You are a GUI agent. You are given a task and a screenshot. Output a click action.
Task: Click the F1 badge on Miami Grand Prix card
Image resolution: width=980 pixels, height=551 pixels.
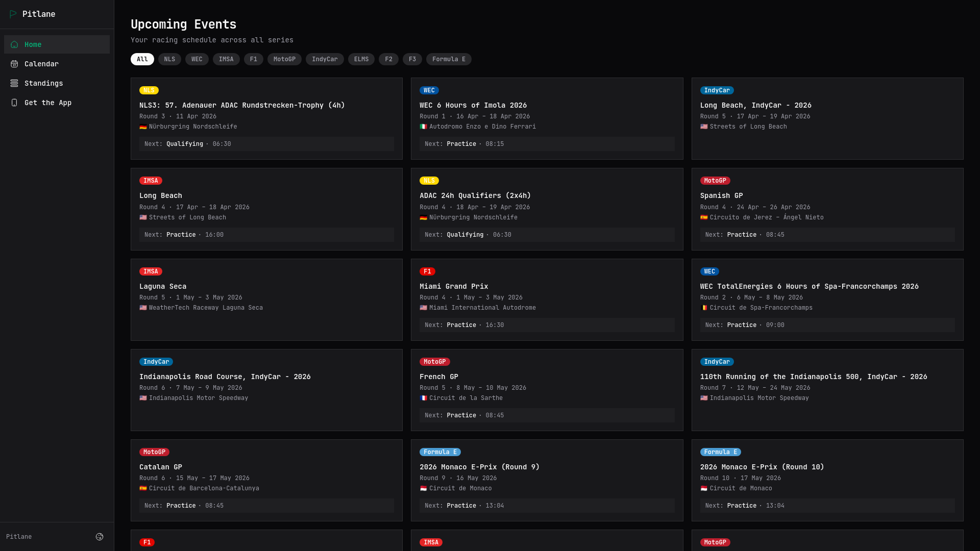(x=427, y=271)
